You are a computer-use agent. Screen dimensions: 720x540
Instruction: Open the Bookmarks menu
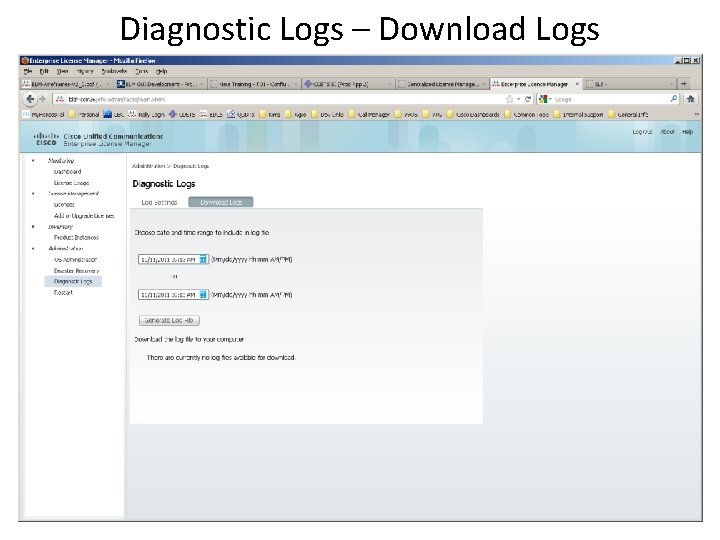114,71
